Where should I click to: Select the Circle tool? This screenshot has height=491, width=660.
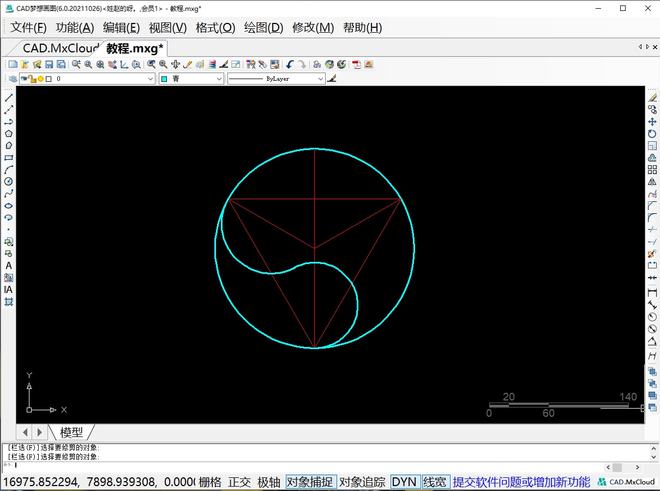[x=8, y=181]
